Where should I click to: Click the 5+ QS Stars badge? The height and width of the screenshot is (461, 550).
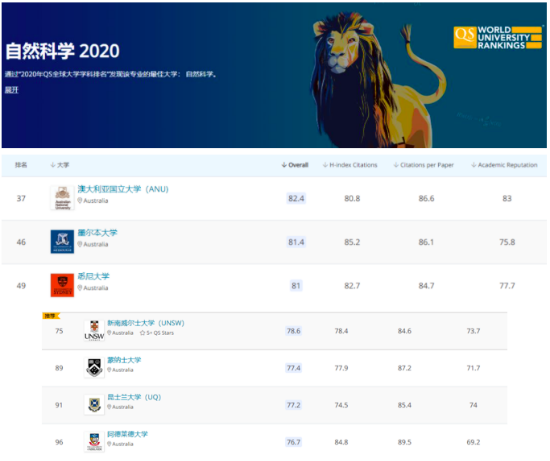tap(157, 333)
